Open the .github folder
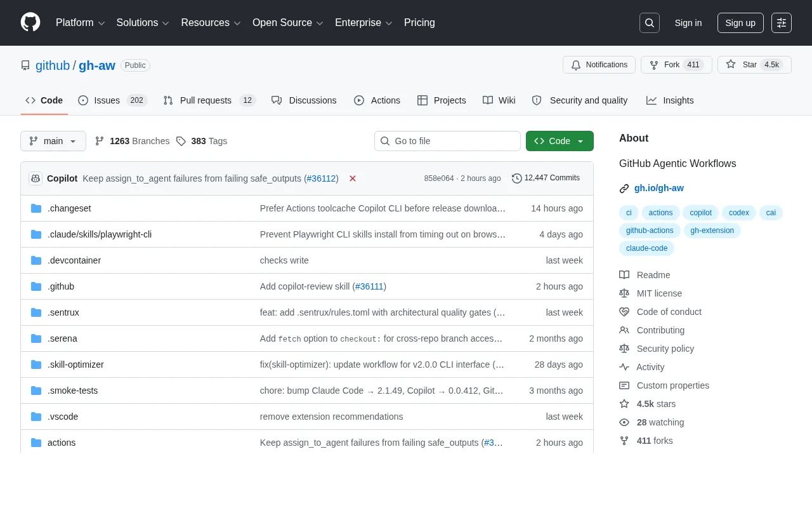This screenshot has height=508, width=812. click(x=61, y=286)
